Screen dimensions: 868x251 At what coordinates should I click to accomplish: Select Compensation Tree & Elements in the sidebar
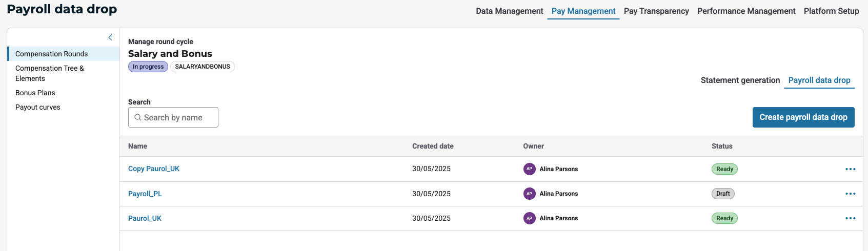tap(50, 73)
